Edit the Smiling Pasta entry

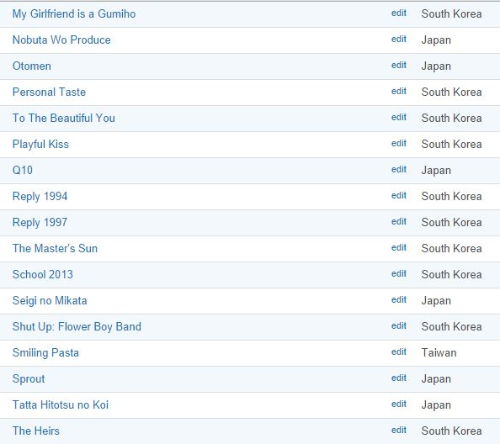(399, 352)
